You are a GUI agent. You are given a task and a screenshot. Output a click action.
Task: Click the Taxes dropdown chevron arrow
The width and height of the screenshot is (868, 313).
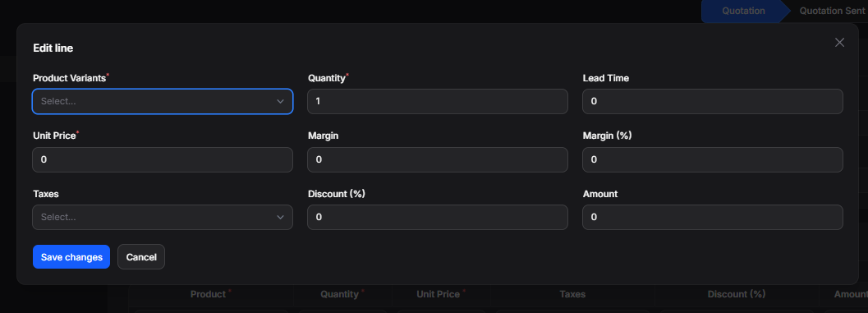point(280,217)
